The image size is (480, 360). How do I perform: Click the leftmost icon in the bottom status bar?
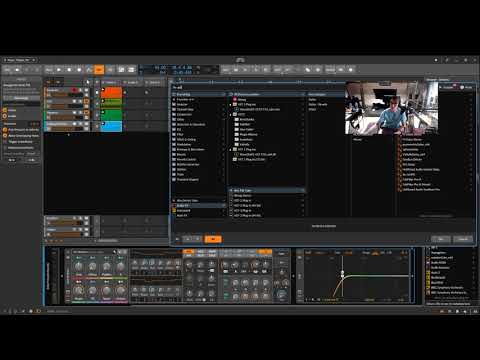click(x=5, y=311)
